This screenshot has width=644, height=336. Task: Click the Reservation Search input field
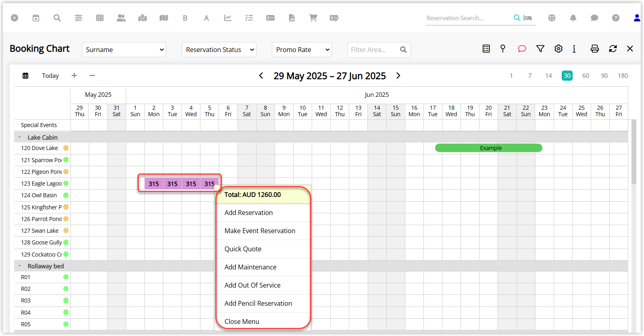coord(469,18)
